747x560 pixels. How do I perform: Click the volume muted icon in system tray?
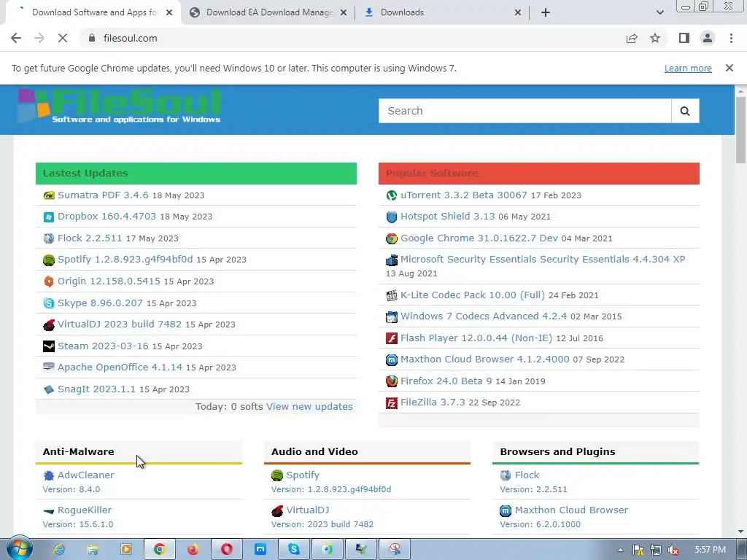point(673,550)
